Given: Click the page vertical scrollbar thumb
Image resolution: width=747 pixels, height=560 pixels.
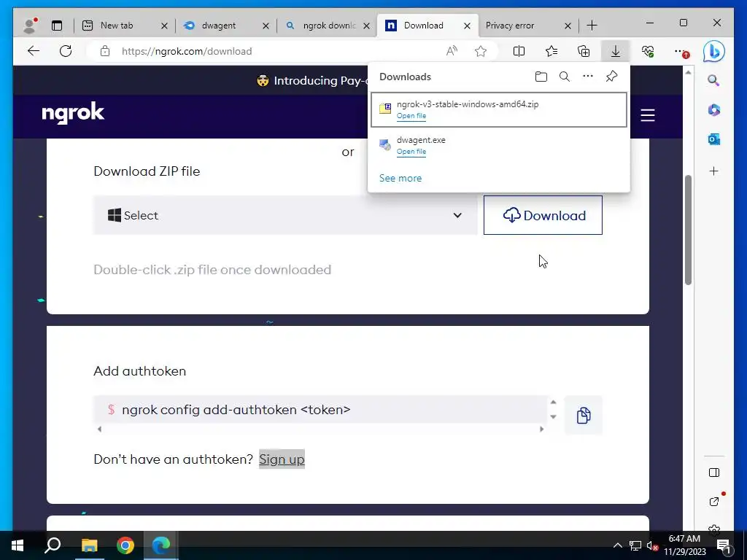Looking at the screenshot, I should [688, 230].
